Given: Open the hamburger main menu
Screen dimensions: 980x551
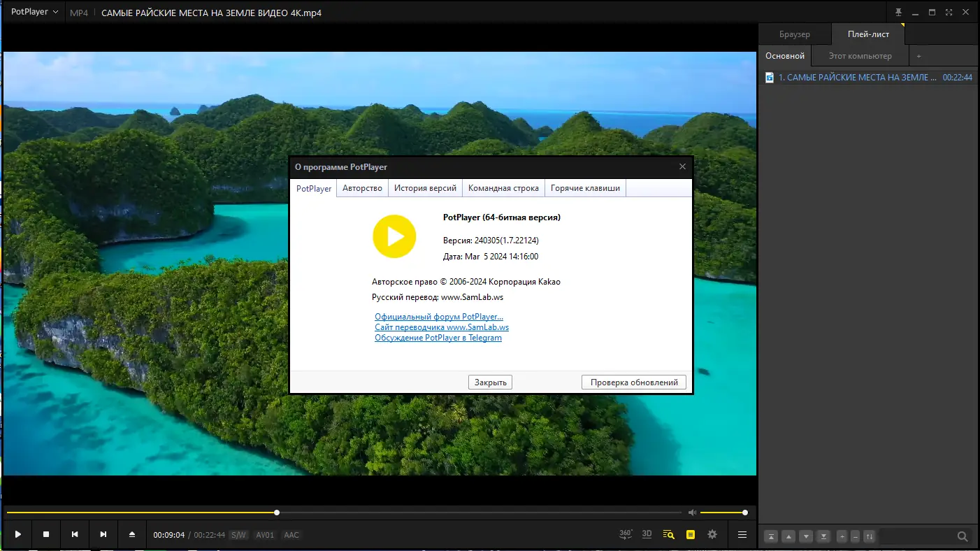Looking at the screenshot, I should [x=742, y=534].
